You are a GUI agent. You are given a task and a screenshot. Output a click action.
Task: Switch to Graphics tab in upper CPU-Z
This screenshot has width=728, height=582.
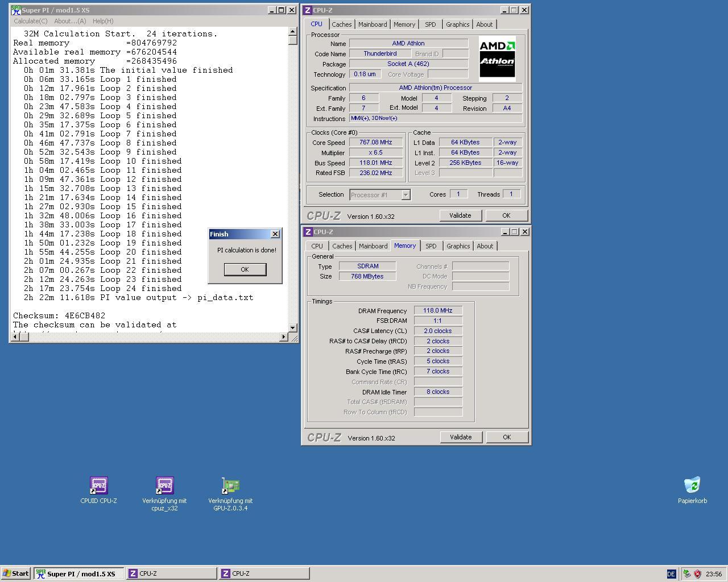point(458,24)
